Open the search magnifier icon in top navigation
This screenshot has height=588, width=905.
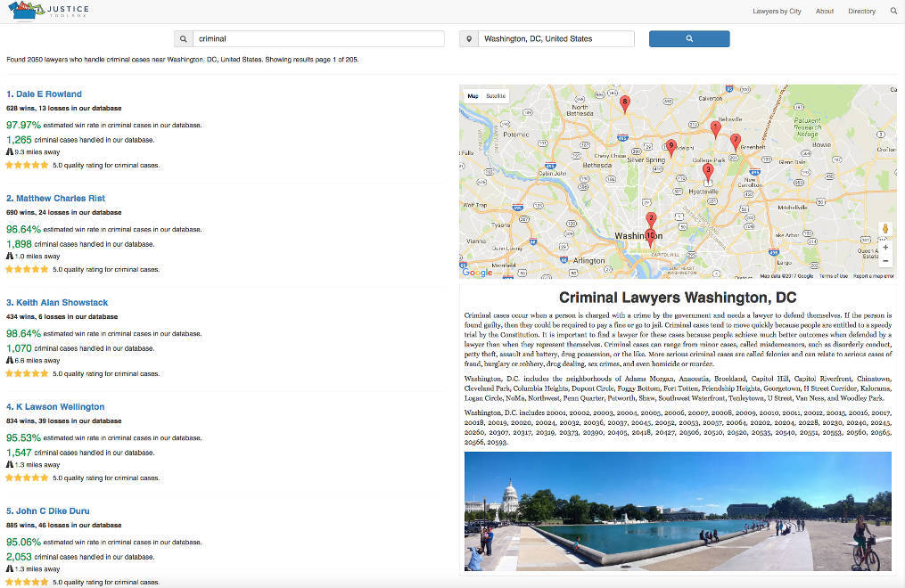[x=894, y=11]
